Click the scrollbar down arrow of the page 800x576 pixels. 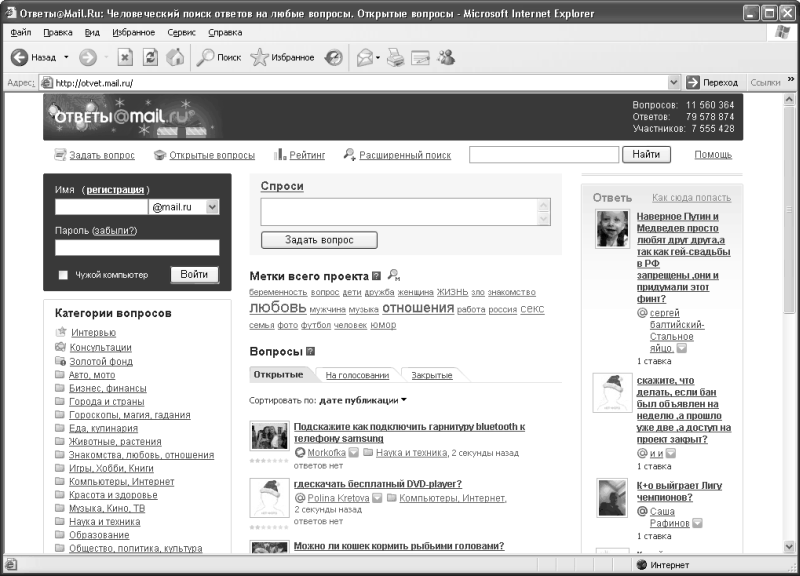789,546
